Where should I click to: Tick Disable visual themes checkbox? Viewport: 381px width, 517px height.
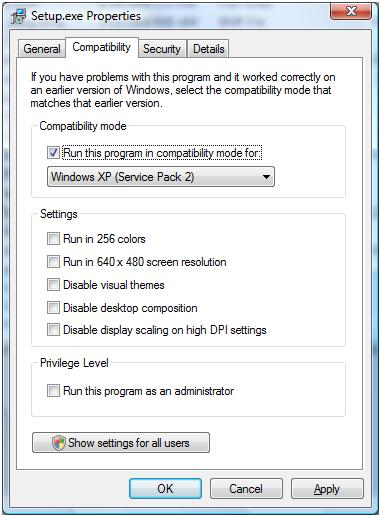click(53, 285)
